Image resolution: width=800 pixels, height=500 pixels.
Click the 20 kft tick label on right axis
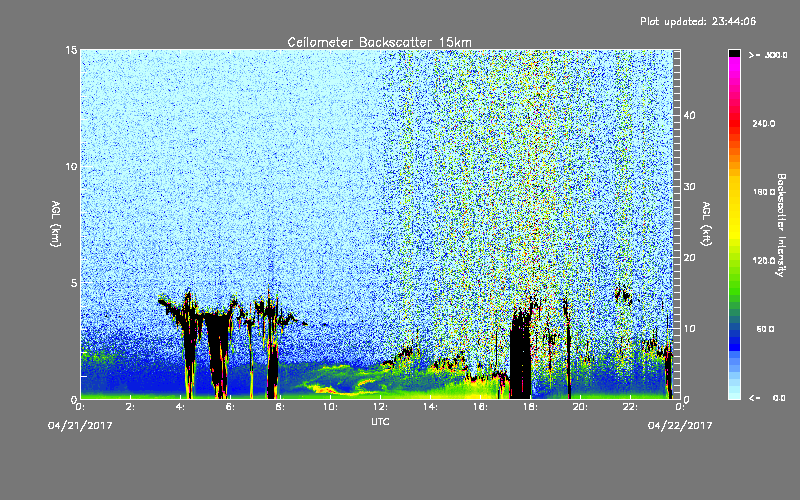click(689, 257)
